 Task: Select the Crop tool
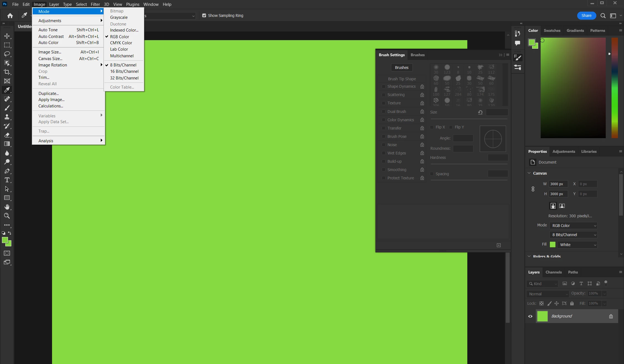click(7, 72)
